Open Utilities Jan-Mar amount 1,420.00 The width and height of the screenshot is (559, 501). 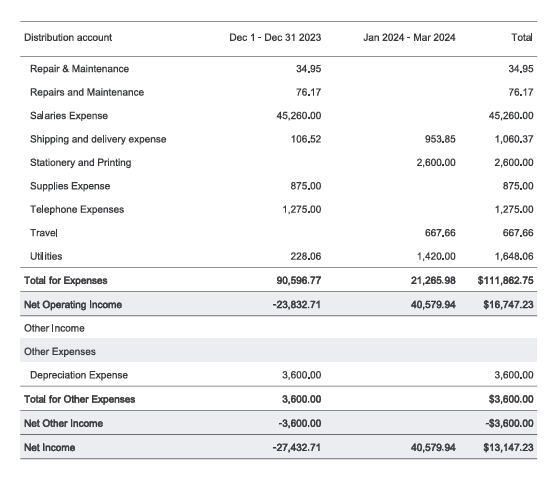point(436,256)
